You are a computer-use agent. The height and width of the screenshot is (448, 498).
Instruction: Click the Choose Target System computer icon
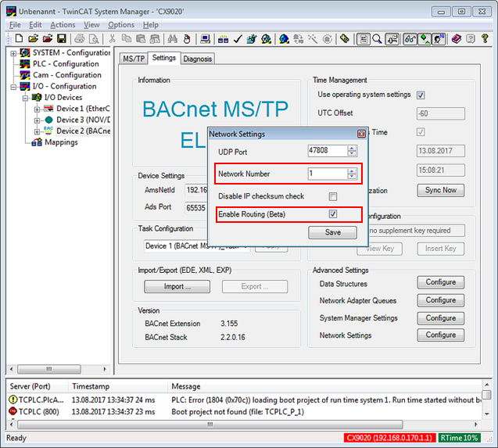click(205, 39)
